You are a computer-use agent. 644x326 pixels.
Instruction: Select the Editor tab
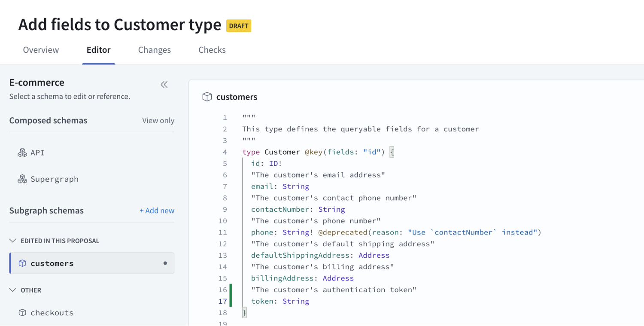tap(98, 50)
